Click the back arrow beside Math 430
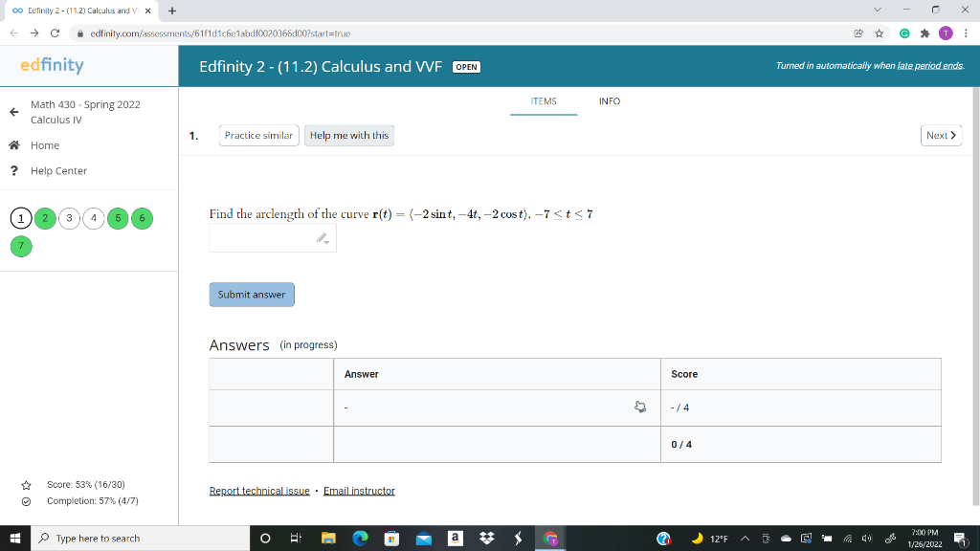The image size is (980, 551). (x=11, y=112)
